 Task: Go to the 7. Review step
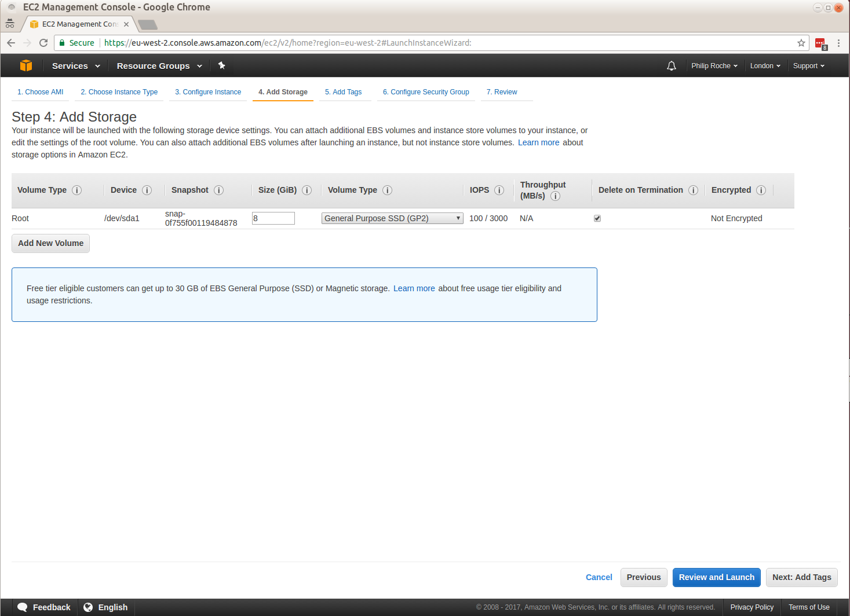tap(502, 92)
